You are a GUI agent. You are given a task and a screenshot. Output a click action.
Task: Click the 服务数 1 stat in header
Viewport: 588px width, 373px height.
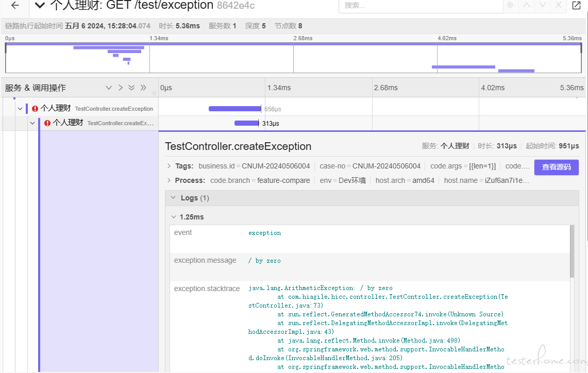223,26
